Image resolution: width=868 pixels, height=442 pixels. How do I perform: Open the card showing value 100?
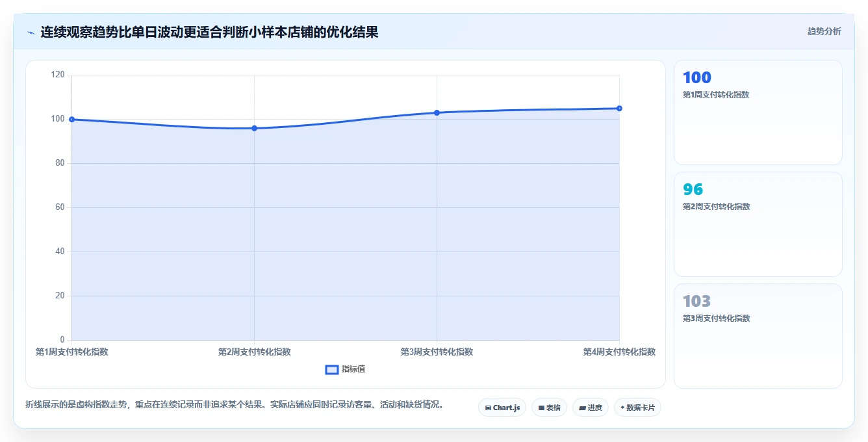click(x=758, y=112)
